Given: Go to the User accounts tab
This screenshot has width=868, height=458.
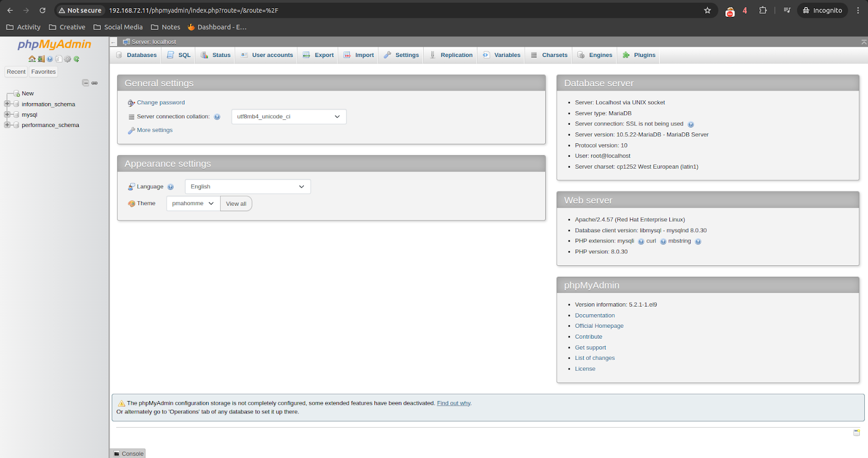Looking at the screenshot, I should pyautogui.click(x=266, y=55).
